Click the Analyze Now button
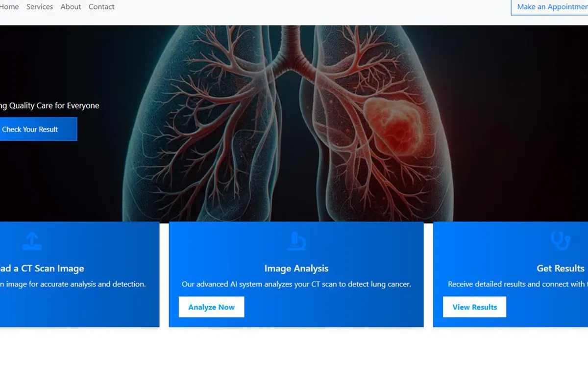 coord(211,307)
